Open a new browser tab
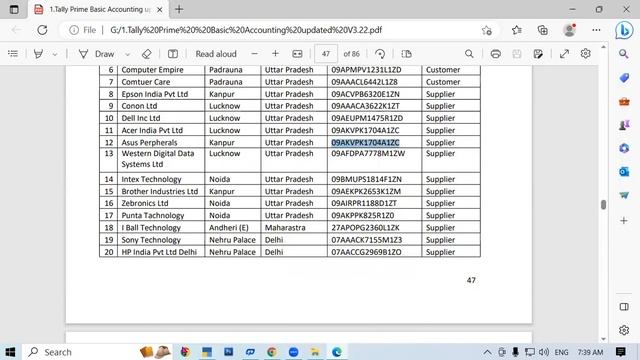This screenshot has height=360, width=640. (179, 9)
